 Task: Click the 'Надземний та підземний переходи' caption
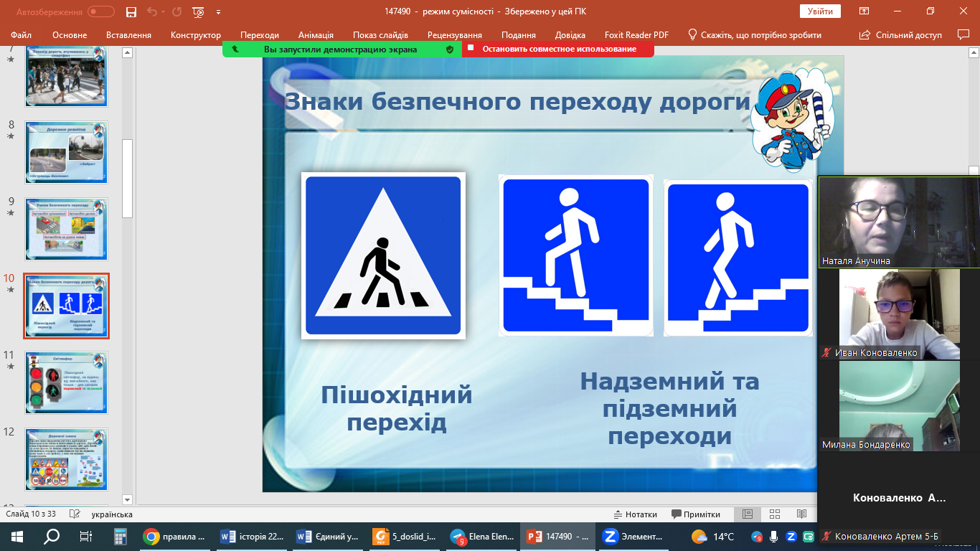coord(669,408)
